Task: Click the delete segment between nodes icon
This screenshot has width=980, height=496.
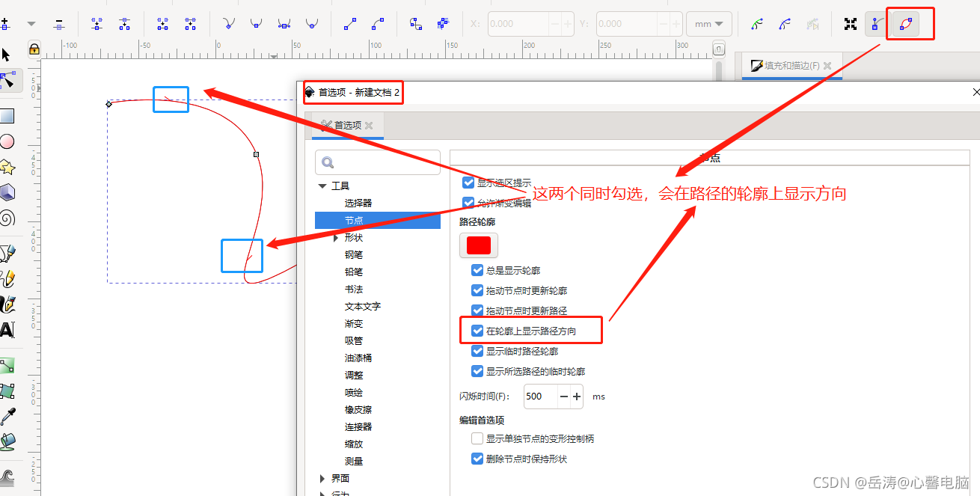Action: point(190,24)
